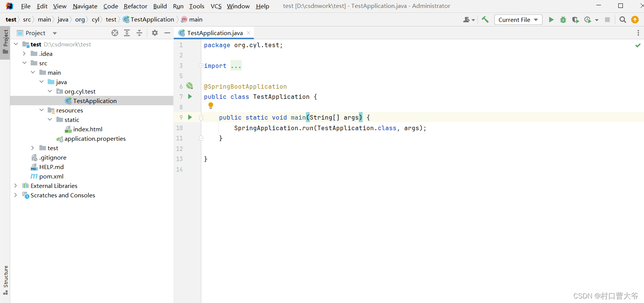Click the Build Project hammer icon

point(485,20)
